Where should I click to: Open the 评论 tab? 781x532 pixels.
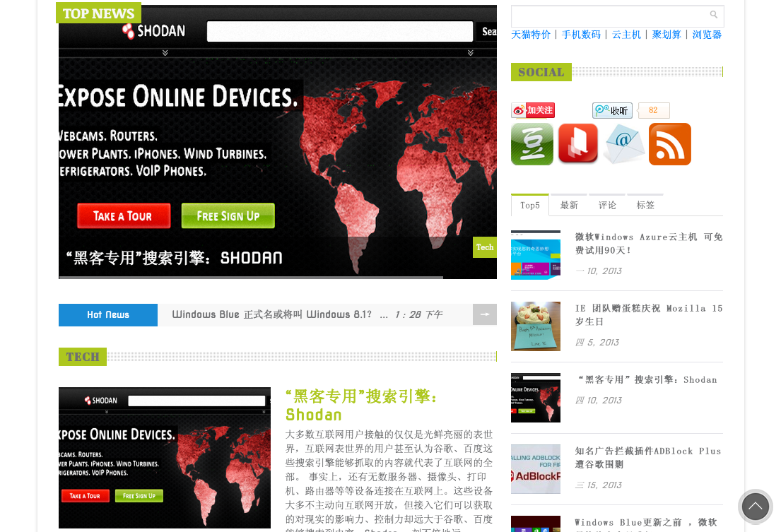(x=607, y=205)
